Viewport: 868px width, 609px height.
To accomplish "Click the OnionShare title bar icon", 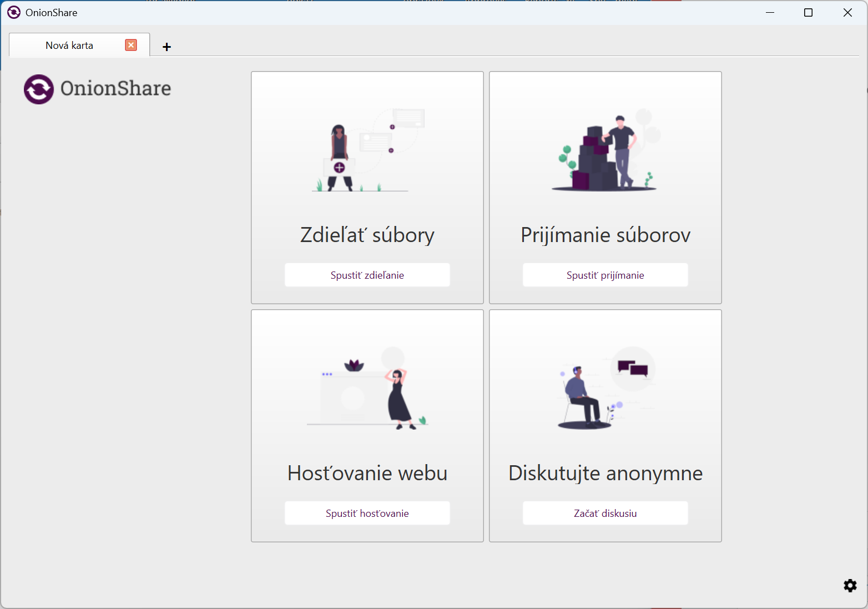I will point(14,12).
